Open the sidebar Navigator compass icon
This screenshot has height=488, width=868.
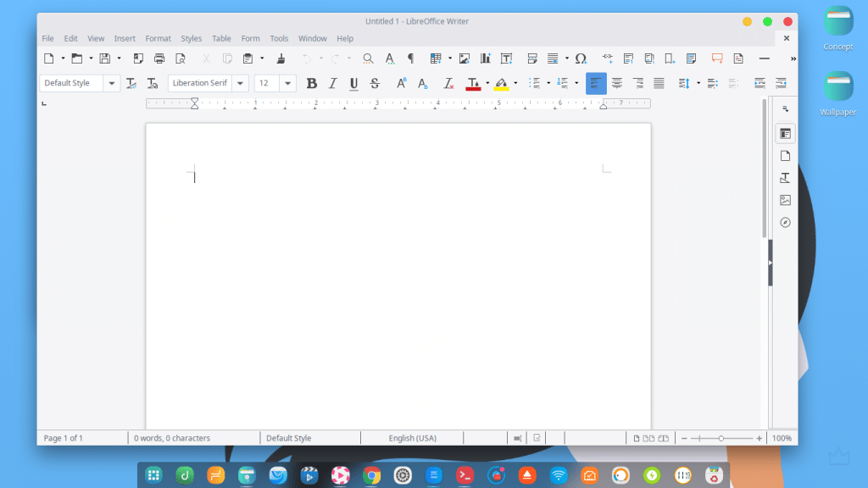pos(785,223)
